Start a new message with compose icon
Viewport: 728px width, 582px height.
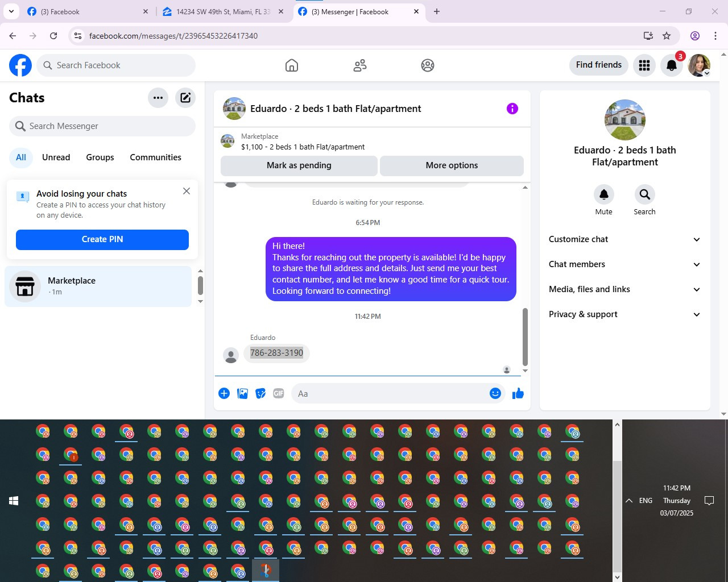pyautogui.click(x=185, y=98)
